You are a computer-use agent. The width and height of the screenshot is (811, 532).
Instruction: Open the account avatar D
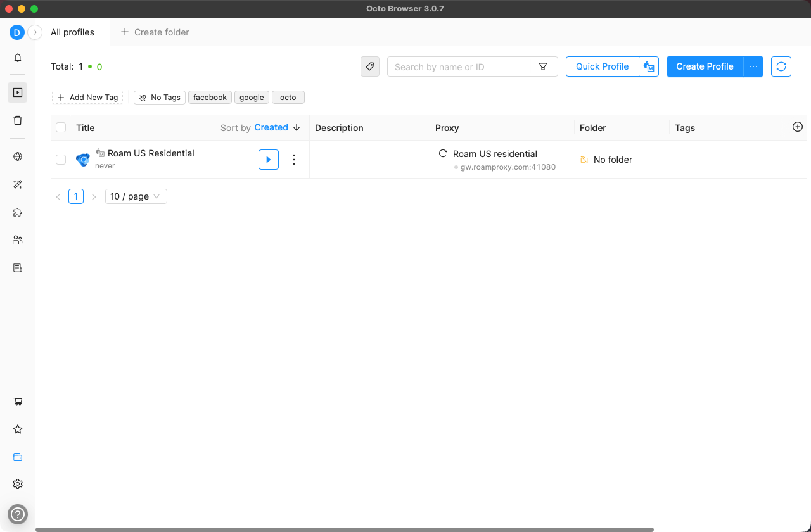pyautogui.click(x=16, y=32)
